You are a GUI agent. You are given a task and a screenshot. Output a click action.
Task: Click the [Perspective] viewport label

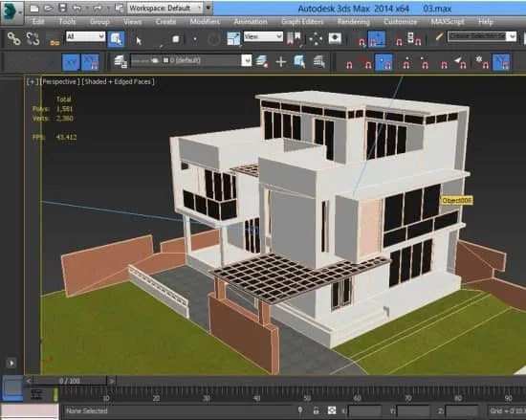pos(59,81)
